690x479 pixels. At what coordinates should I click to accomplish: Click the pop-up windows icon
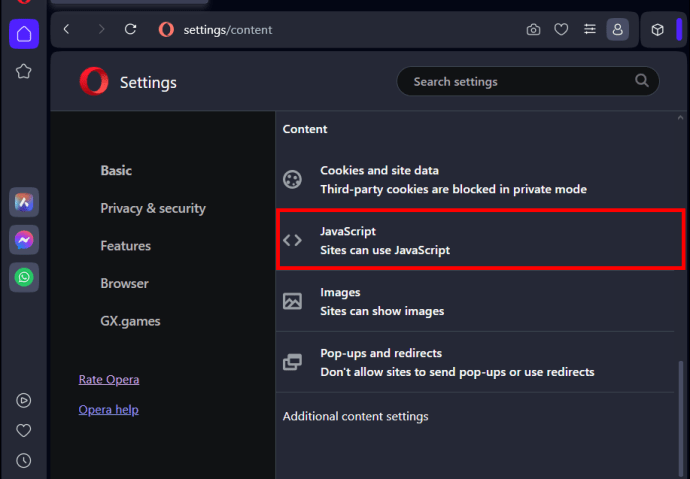292,362
